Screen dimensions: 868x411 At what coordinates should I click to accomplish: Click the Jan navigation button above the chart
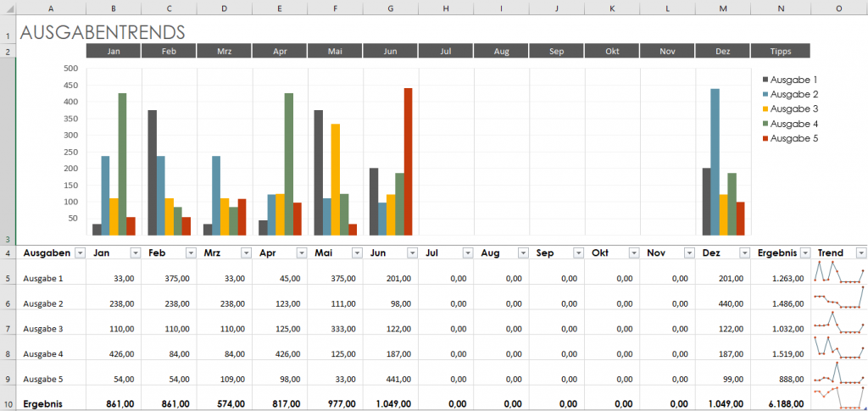coord(113,52)
